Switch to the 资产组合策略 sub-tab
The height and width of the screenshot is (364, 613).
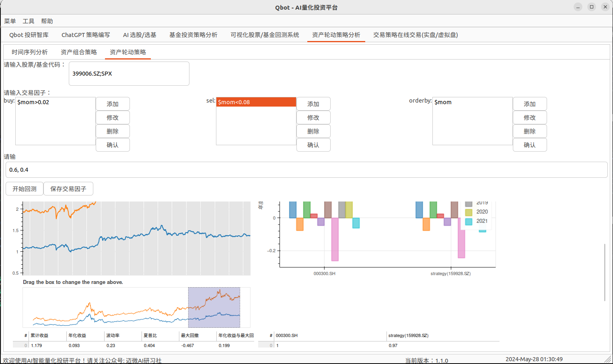(79, 52)
